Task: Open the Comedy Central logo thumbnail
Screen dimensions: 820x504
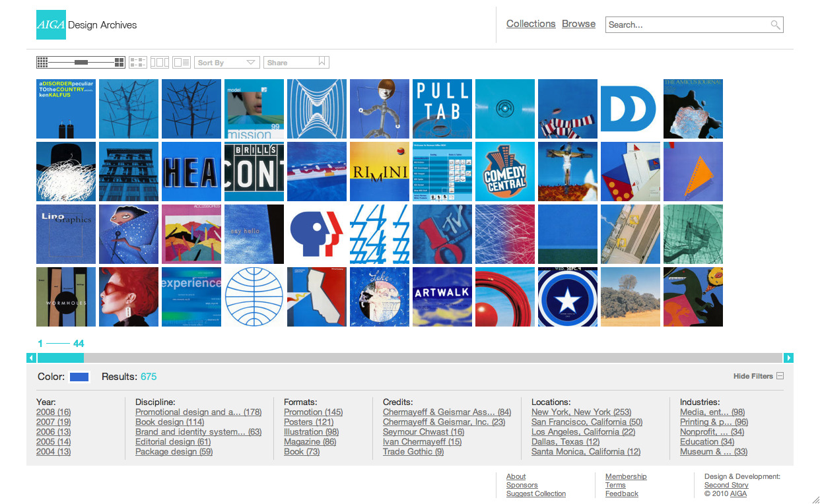Action: coord(505,172)
